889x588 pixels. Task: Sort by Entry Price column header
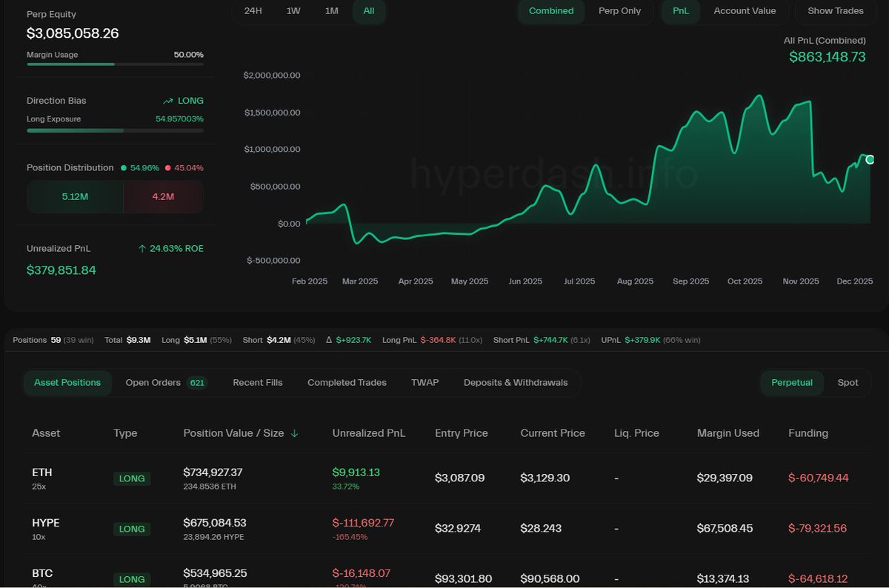[462, 433]
